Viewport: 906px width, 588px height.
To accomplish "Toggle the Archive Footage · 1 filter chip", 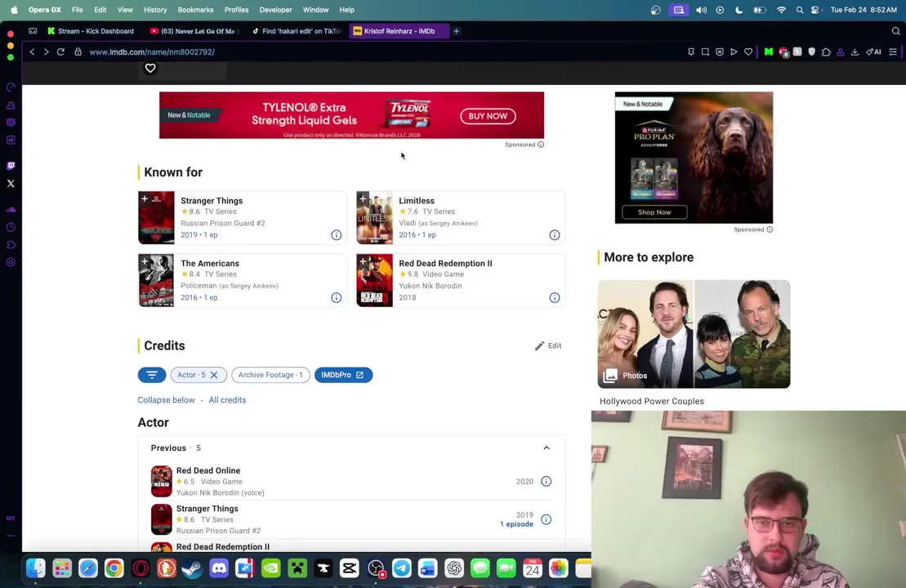I will click(270, 375).
